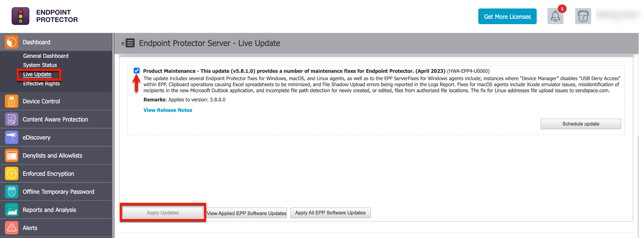Click the eDiscovery telescope icon
644x238 pixels.
(12, 138)
